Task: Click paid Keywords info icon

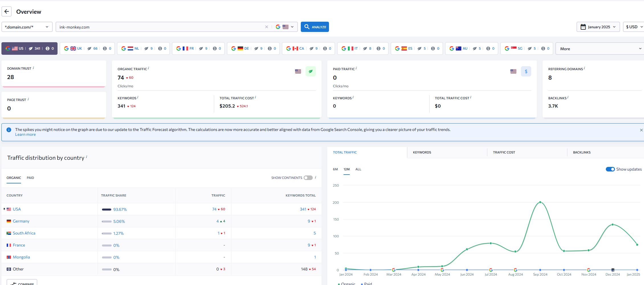Action: click(353, 98)
